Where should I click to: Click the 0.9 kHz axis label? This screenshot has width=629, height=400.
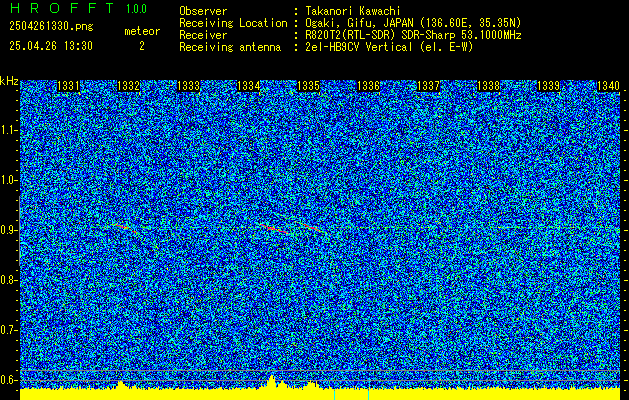coord(8,230)
